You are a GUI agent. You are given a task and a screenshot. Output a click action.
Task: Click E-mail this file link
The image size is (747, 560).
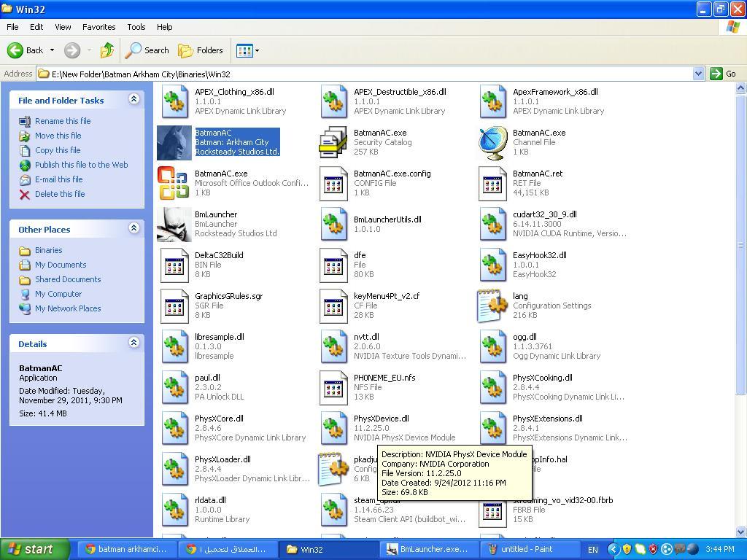click(58, 179)
